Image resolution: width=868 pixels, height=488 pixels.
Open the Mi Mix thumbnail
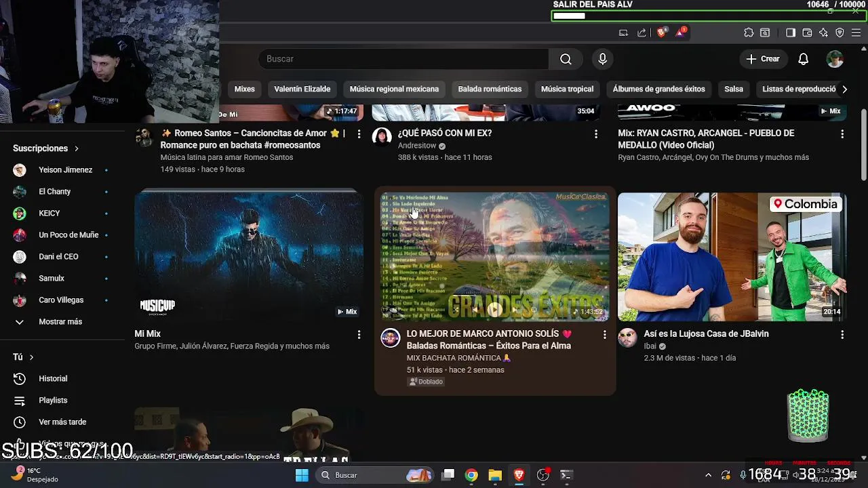tap(249, 257)
